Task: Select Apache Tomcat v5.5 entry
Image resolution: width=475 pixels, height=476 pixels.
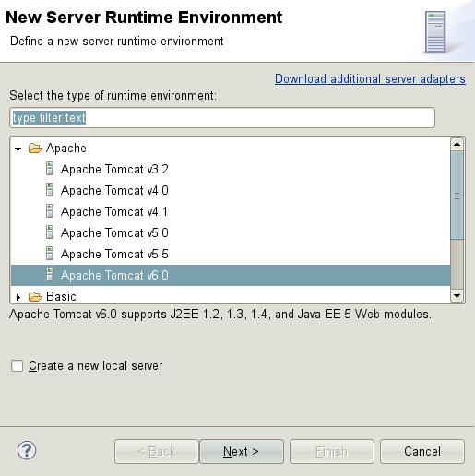Action: 114,254
